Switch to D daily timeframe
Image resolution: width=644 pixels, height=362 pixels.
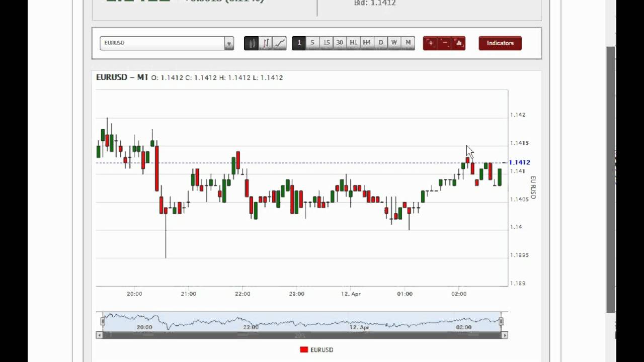coord(381,43)
